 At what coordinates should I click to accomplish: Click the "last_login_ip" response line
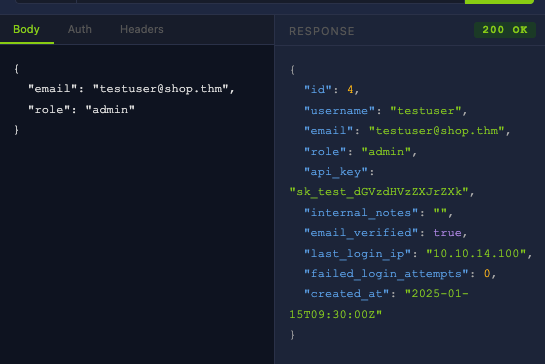point(418,254)
